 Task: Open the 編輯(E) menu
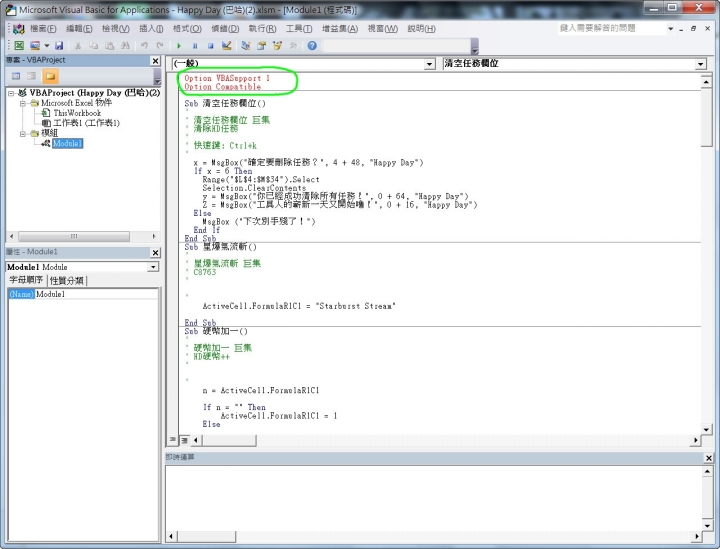(x=79, y=28)
